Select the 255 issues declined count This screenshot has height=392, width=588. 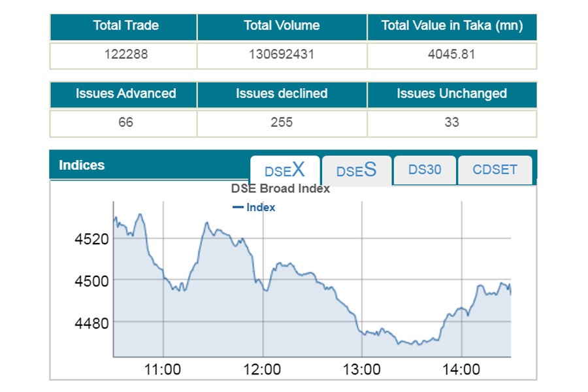coord(282,122)
